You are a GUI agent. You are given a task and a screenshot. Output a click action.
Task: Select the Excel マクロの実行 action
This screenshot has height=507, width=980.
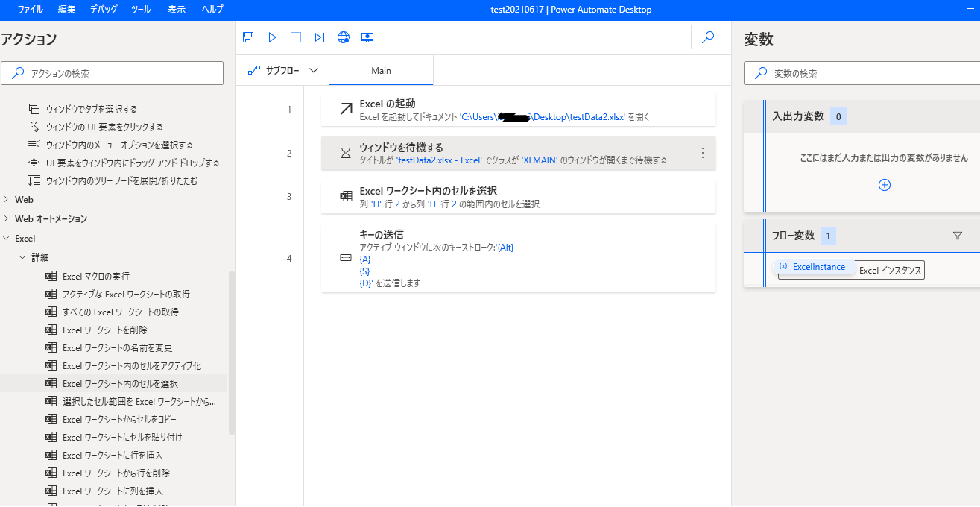click(95, 276)
